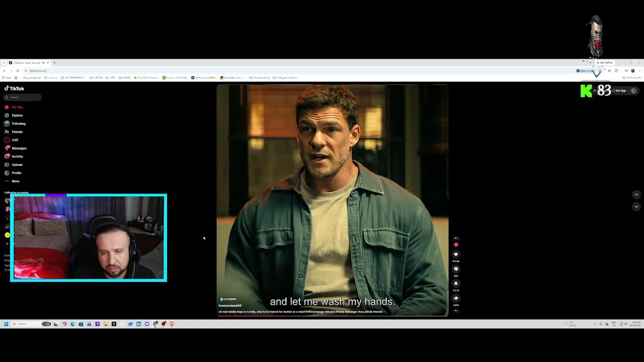
Task: Seek on the red video progress bar
Action: 332,315
